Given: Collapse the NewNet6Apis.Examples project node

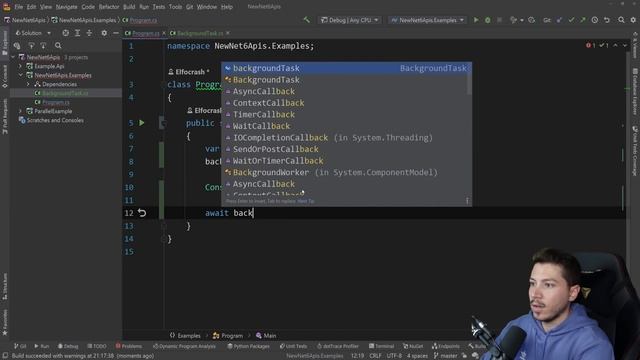Looking at the screenshot, I should pyautogui.click(x=20, y=75).
